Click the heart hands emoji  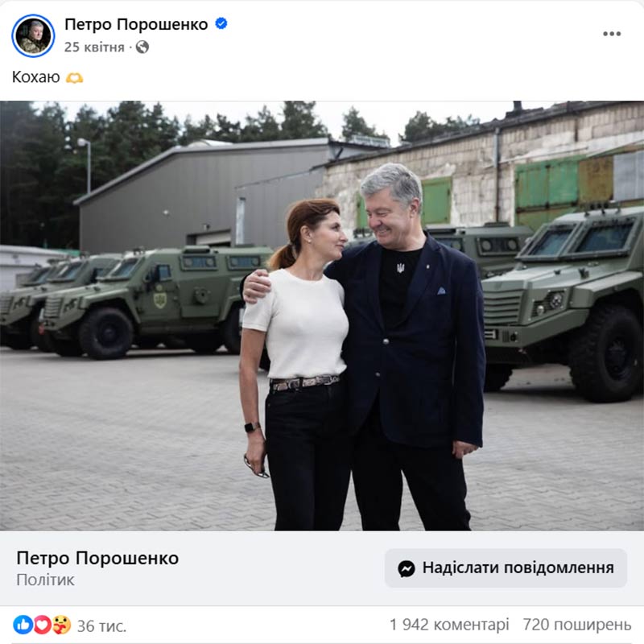tap(74, 77)
